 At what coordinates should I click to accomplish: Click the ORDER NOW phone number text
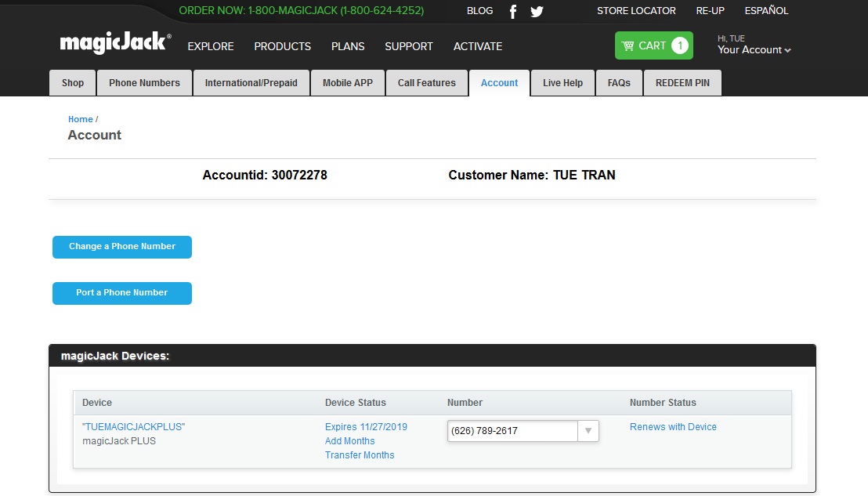(x=301, y=11)
